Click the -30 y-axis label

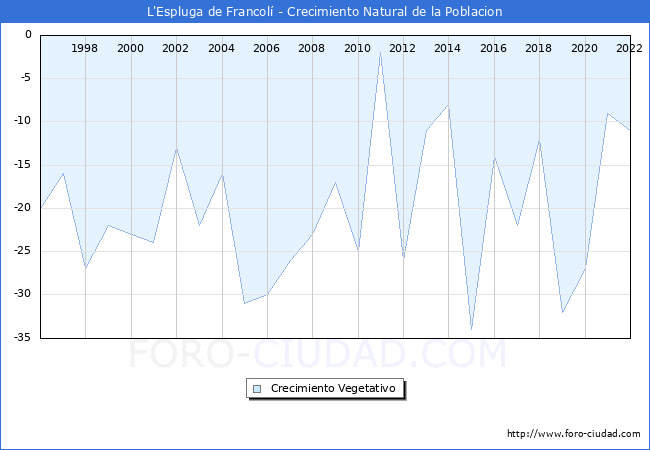[x=23, y=294]
